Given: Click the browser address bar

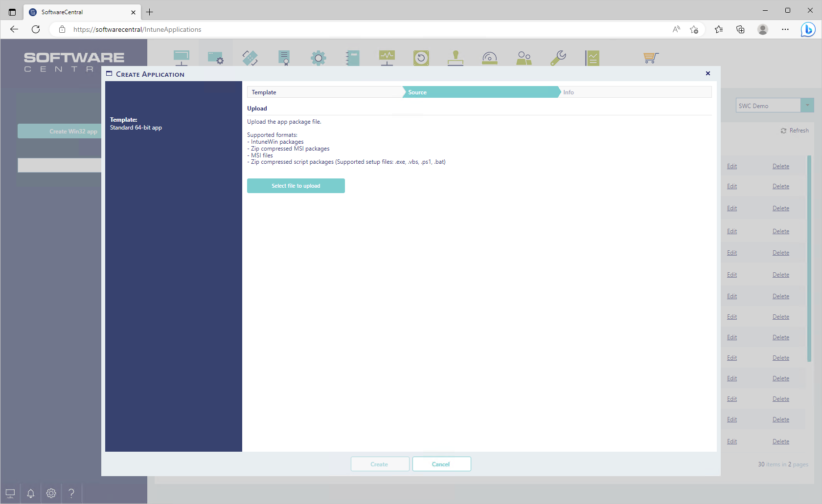Looking at the screenshot, I should [x=342, y=29].
